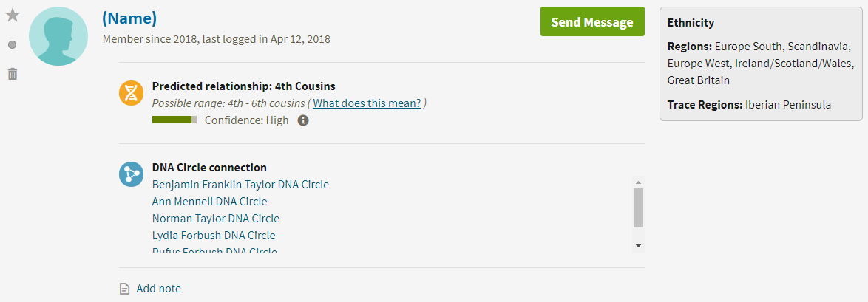Click the blue DNA Circle connection icon
Image resolution: width=868 pixels, height=302 pixels.
point(131,174)
